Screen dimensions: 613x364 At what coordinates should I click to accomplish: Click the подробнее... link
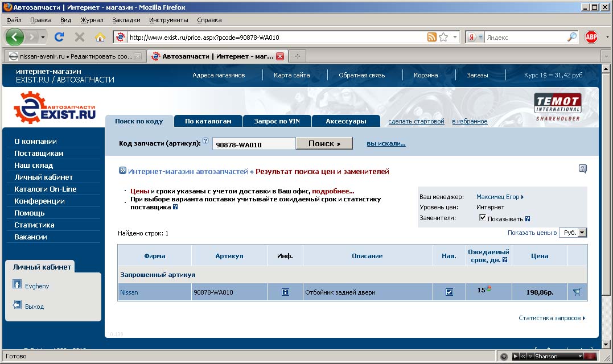coord(333,191)
